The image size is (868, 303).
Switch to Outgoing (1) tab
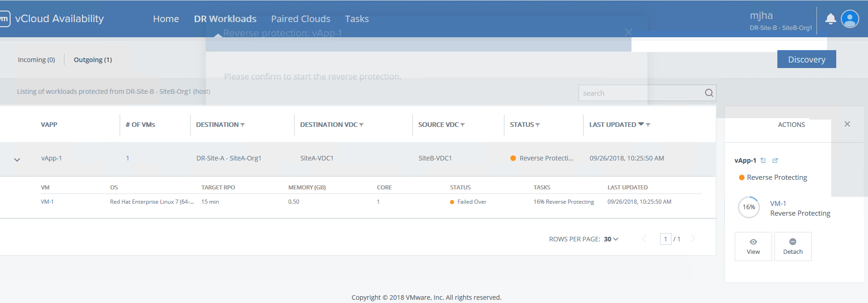(93, 60)
